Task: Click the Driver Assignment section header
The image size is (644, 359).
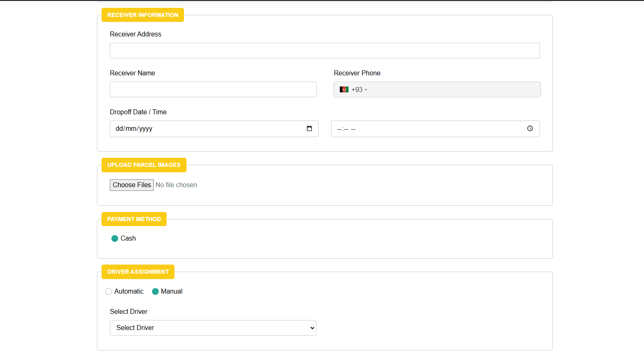Action: pyautogui.click(x=138, y=272)
